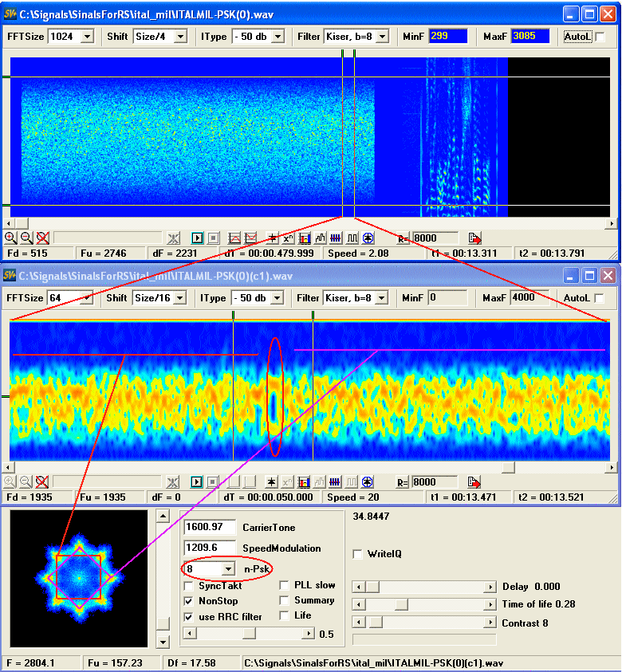Click the CarrierTone value field
Screen dimensions: 622x672
tap(210, 528)
